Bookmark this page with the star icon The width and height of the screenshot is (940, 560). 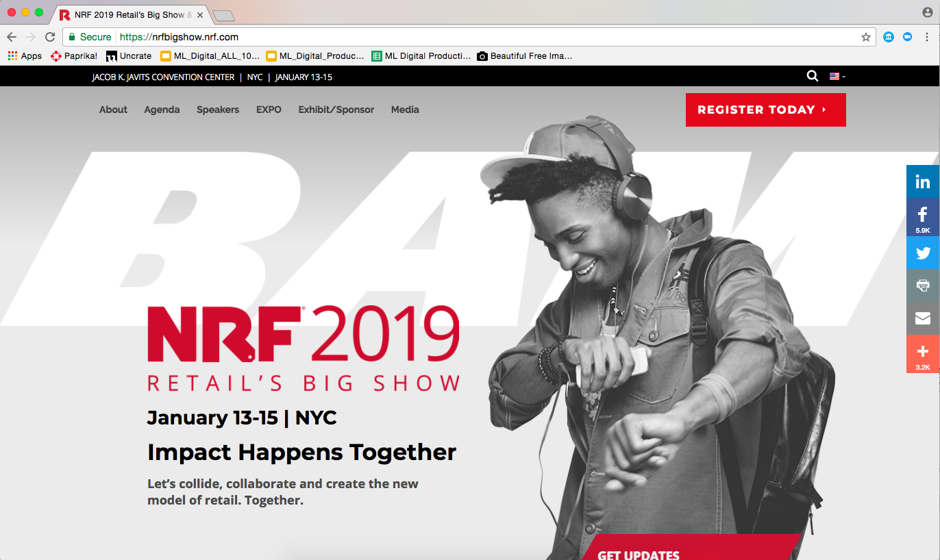866,37
